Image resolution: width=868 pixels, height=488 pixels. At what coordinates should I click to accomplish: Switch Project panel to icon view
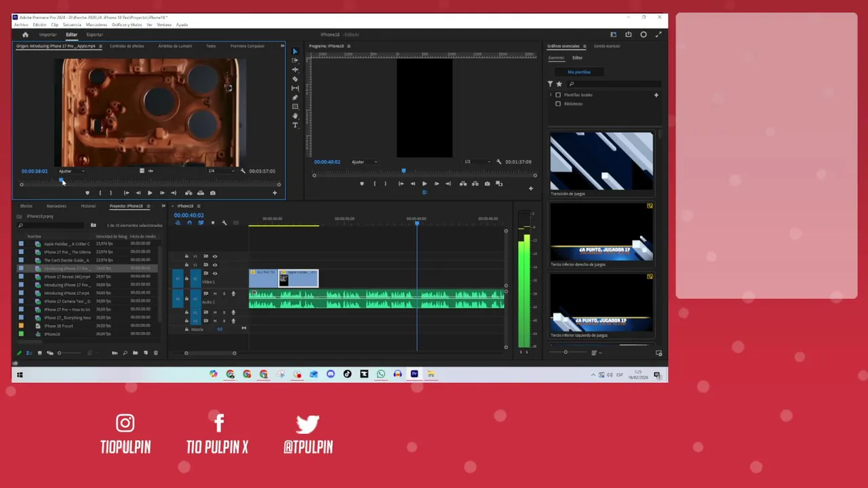pos(39,353)
